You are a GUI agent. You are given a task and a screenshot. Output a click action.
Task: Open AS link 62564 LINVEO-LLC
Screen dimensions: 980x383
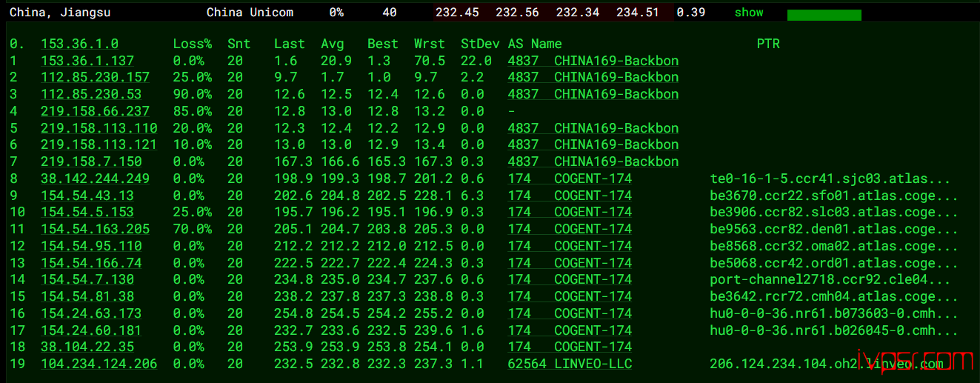point(570,364)
